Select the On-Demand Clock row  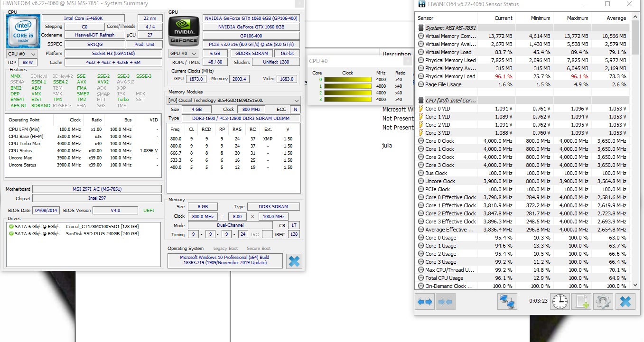(523, 286)
